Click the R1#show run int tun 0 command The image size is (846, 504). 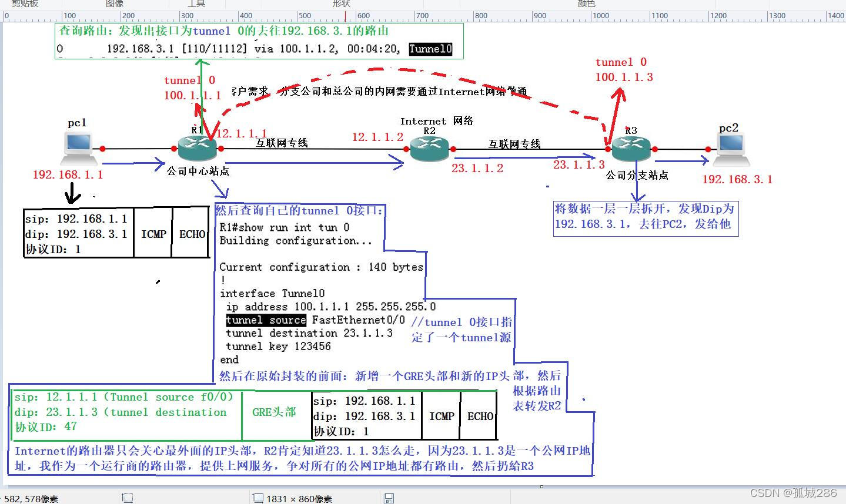coord(285,227)
